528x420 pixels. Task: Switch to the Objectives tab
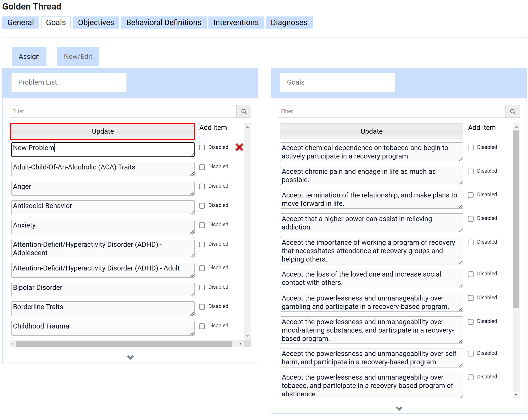tap(96, 23)
